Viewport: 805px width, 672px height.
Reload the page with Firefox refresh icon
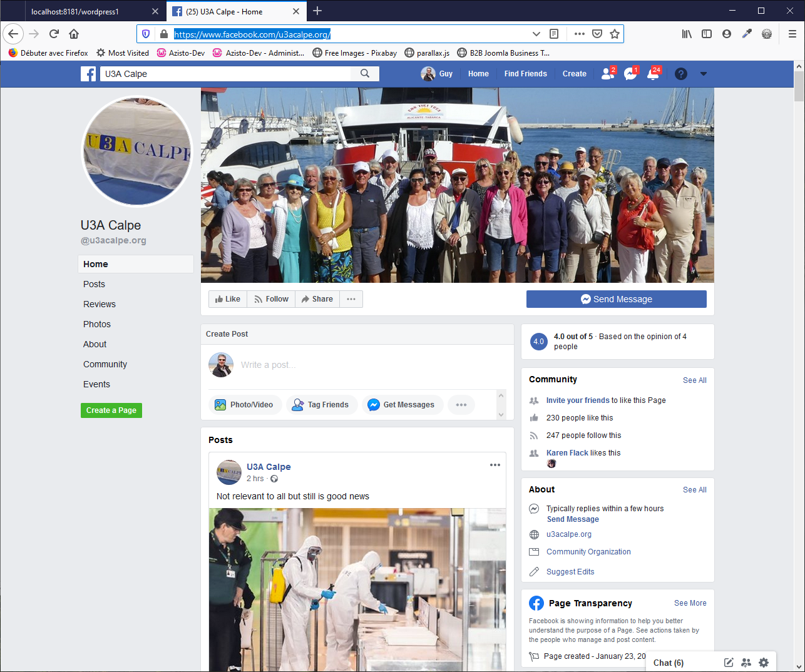(x=54, y=34)
